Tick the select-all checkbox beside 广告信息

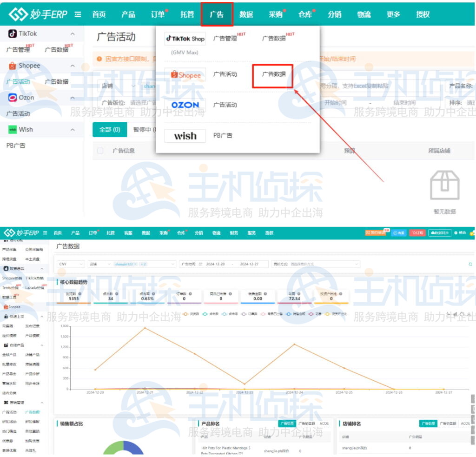tap(100, 151)
